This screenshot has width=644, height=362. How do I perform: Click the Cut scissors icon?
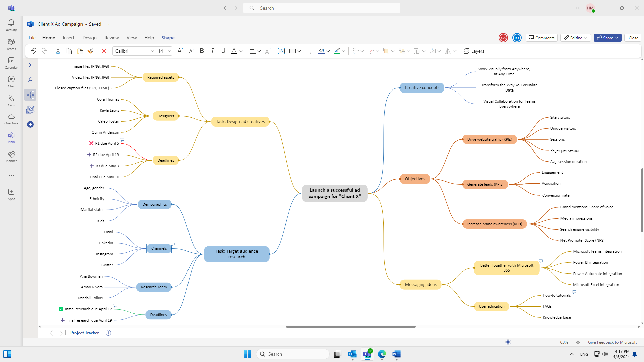click(58, 51)
